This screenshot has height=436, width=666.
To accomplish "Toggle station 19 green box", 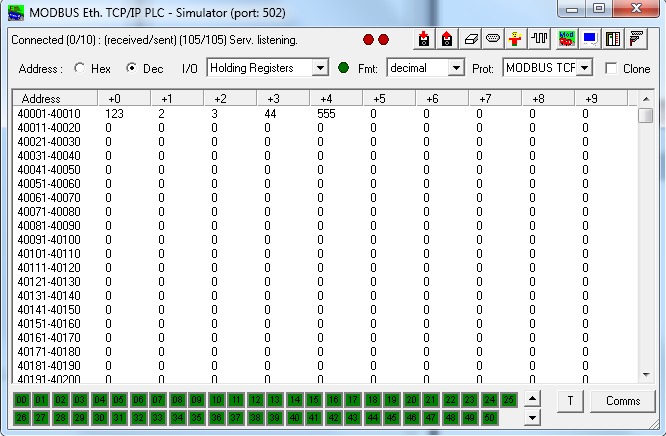I will [x=392, y=400].
